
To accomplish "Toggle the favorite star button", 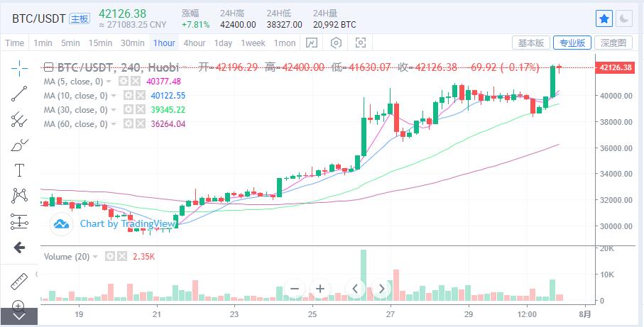I will tap(604, 19).
